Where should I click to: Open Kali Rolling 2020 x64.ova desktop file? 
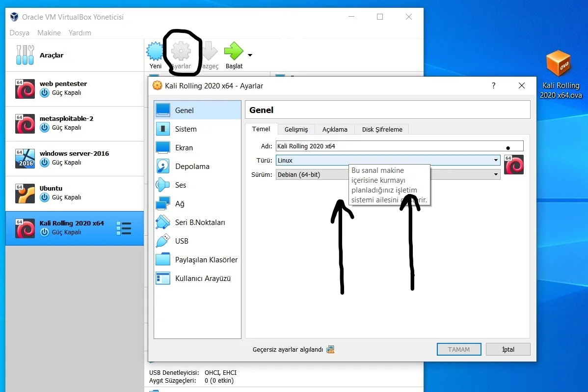point(560,74)
